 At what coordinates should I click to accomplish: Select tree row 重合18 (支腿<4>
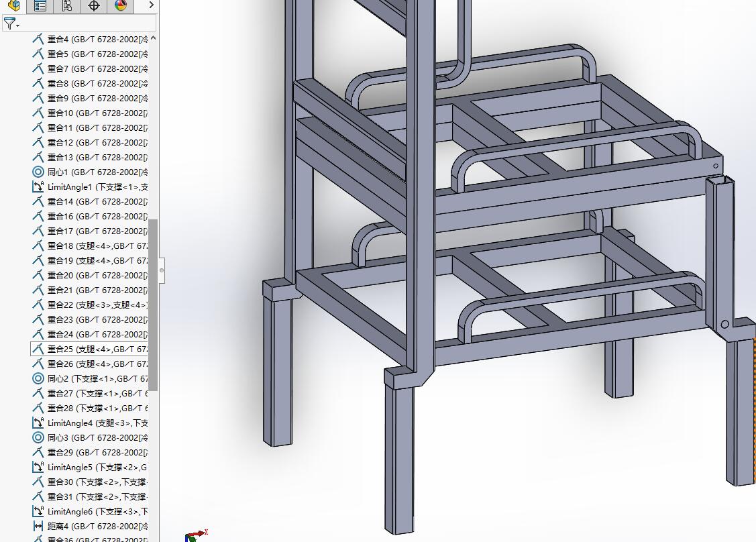coord(90,246)
